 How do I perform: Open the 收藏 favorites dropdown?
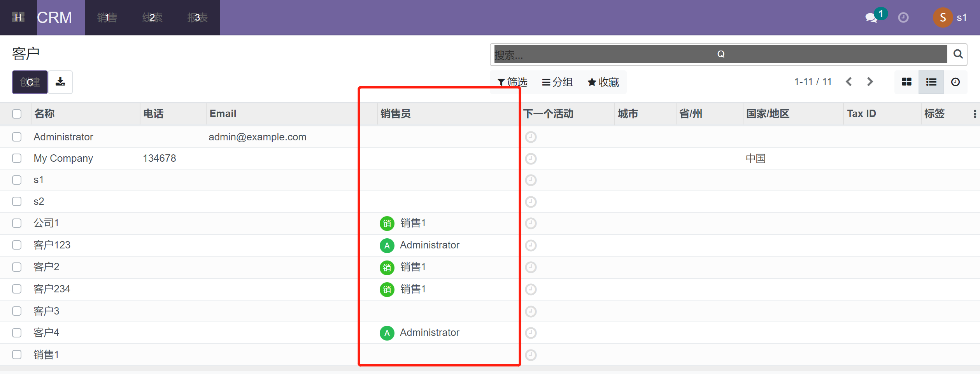(603, 82)
